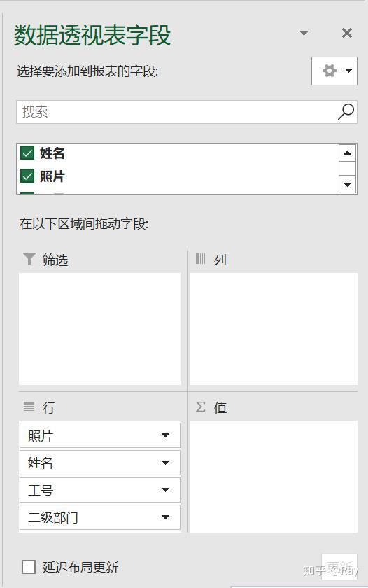Uncheck the 姓名 field checkbox
Viewport: 368px width, 588px height.
pos(27,153)
